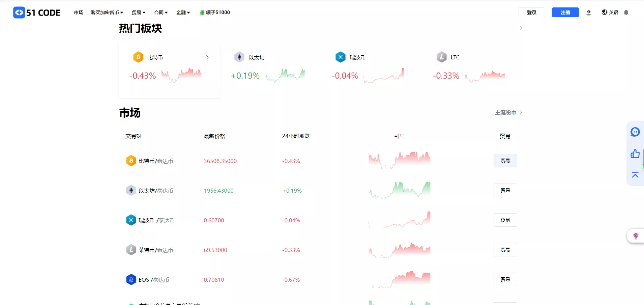Click the app download icon near 注册
This screenshot has width=644, height=305.
coord(589,12)
